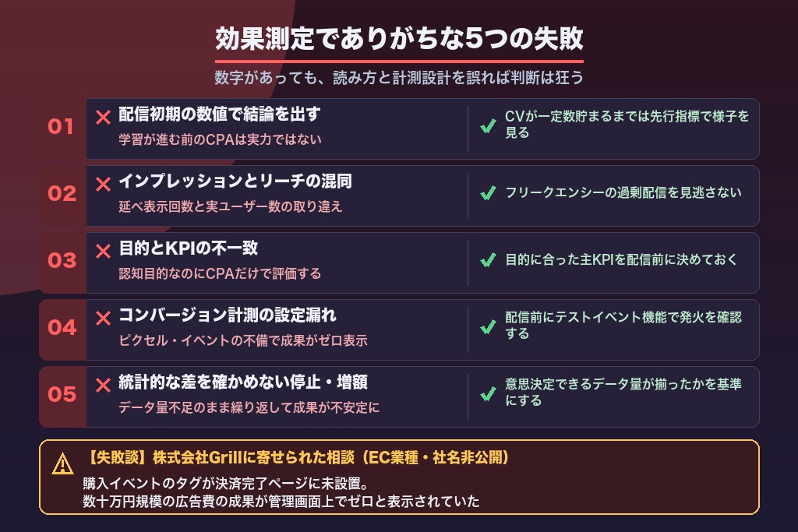Image resolution: width=798 pixels, height=532 pixels.
Task: Click the green checkmark beside 目的に合った主KPI
Action: pos(488,260)
